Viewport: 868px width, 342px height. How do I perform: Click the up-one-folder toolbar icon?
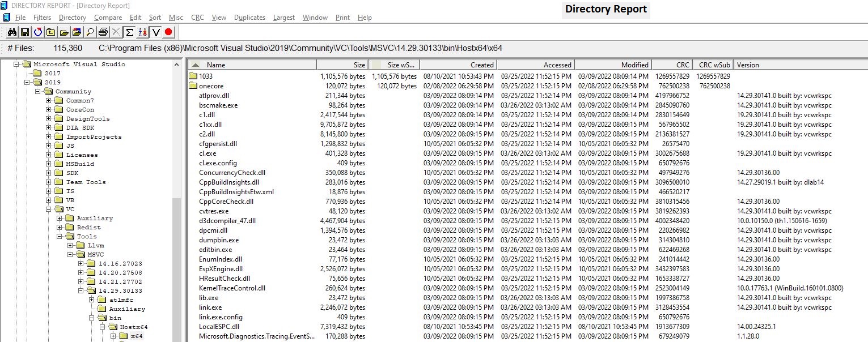(x=50, y=32)
